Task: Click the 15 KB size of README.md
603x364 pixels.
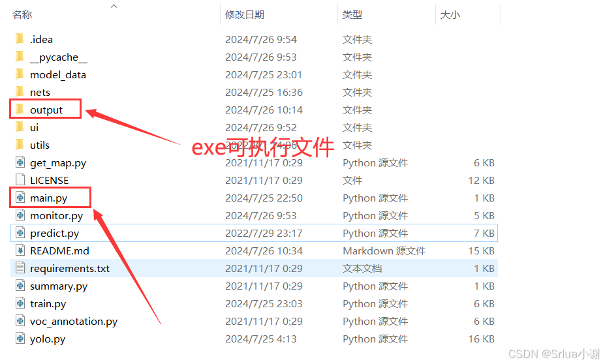Action: point(481,251)
